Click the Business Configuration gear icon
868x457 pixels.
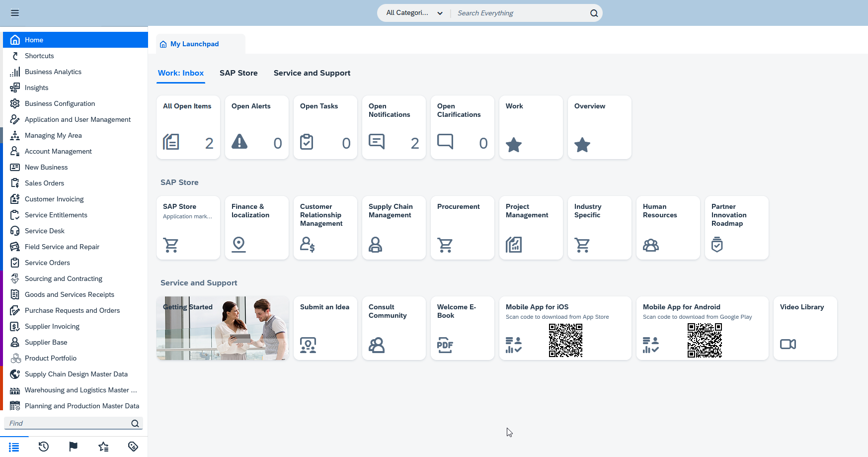tap(15, 103)
